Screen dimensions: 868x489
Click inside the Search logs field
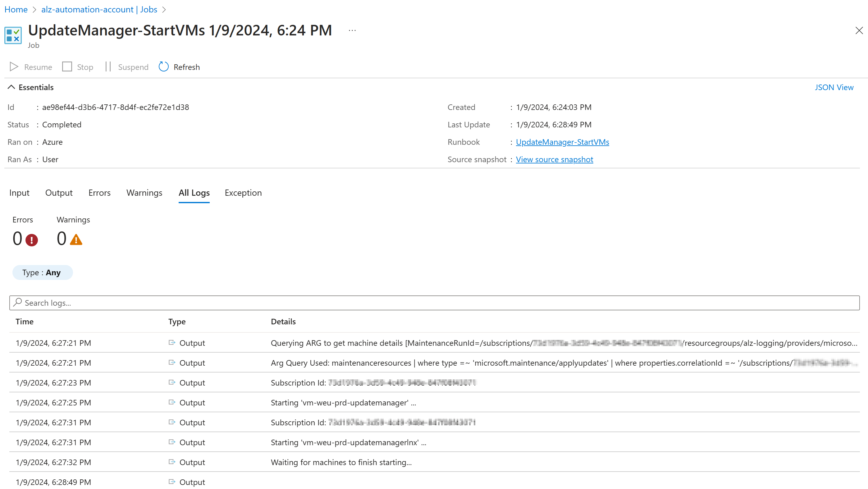tap(434, 303)
